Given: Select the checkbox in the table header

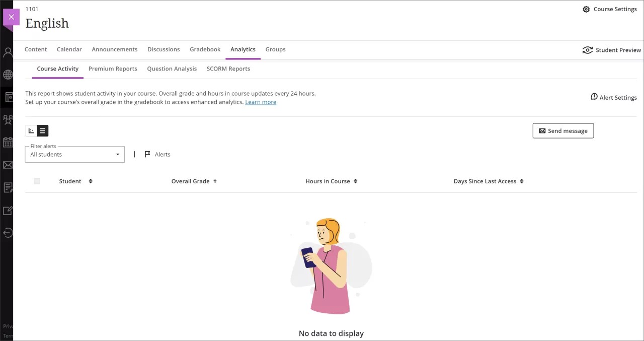Looking at the screenshot, I should click(37, 181).
